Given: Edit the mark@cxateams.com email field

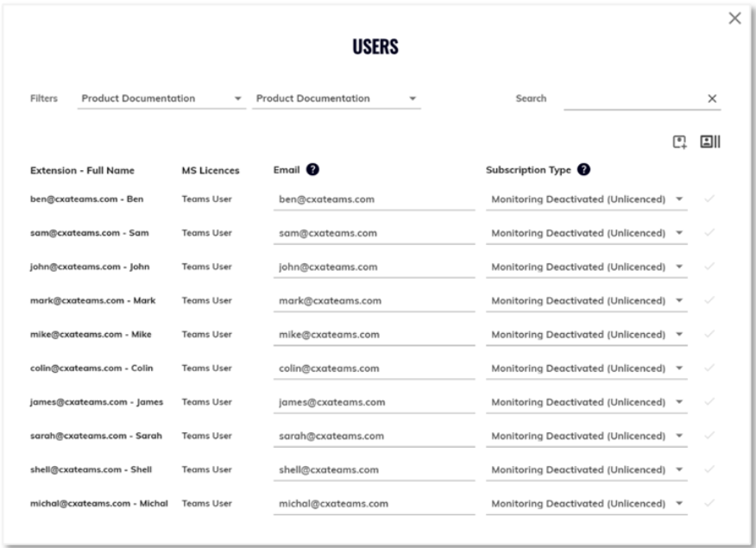Looking at the screenshot, I should coord(374,300).
